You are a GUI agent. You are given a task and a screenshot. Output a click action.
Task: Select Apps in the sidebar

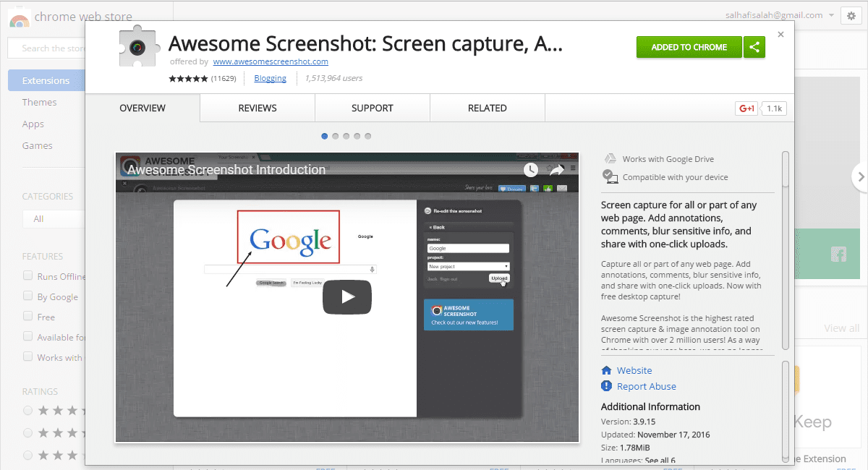click(33, 124)
